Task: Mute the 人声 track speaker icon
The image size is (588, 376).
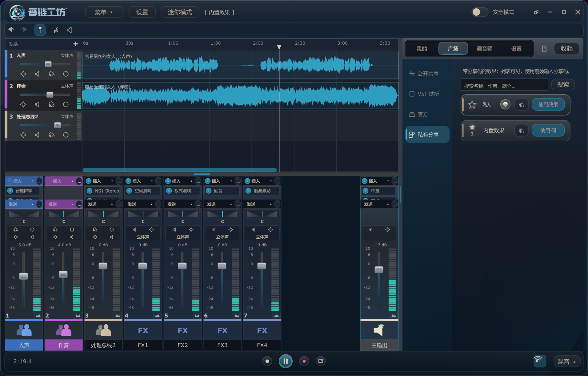Action: point(37,74)
